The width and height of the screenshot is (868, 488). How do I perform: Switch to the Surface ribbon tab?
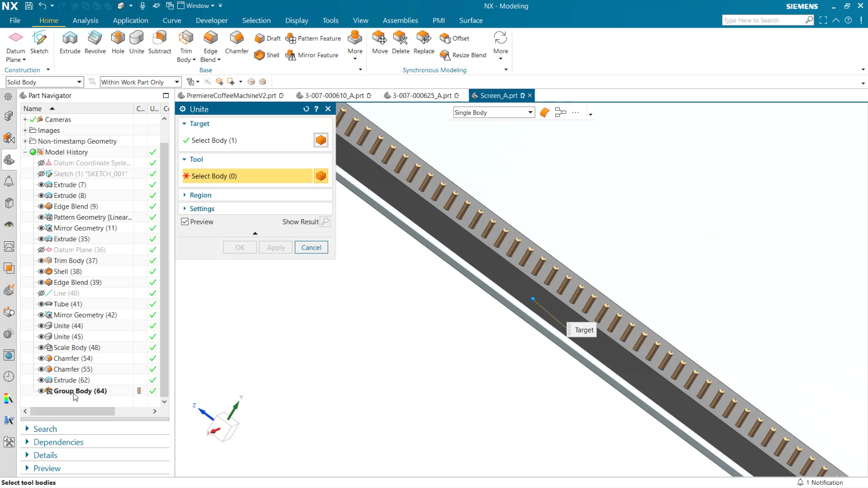coord(471,20)
